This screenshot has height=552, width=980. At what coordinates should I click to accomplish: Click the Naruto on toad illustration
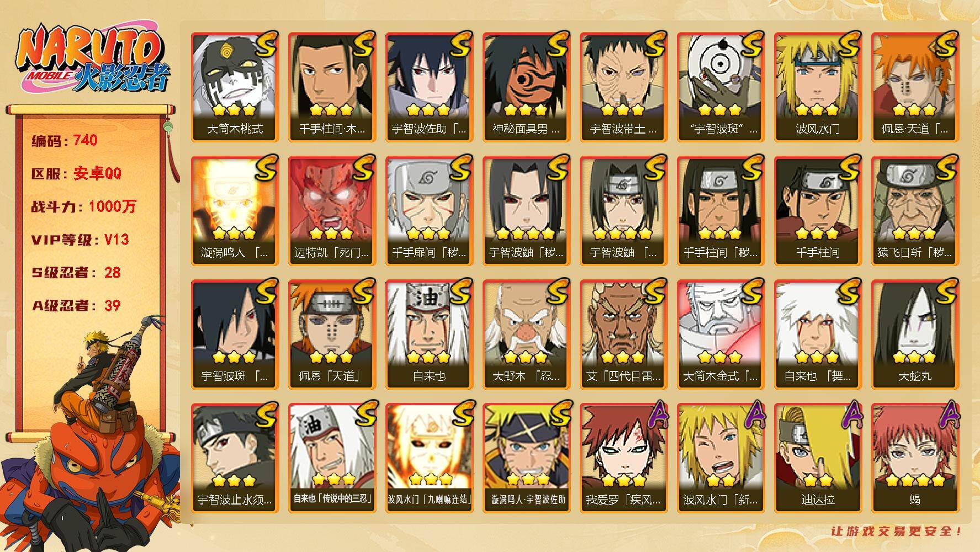click(91, 433)
